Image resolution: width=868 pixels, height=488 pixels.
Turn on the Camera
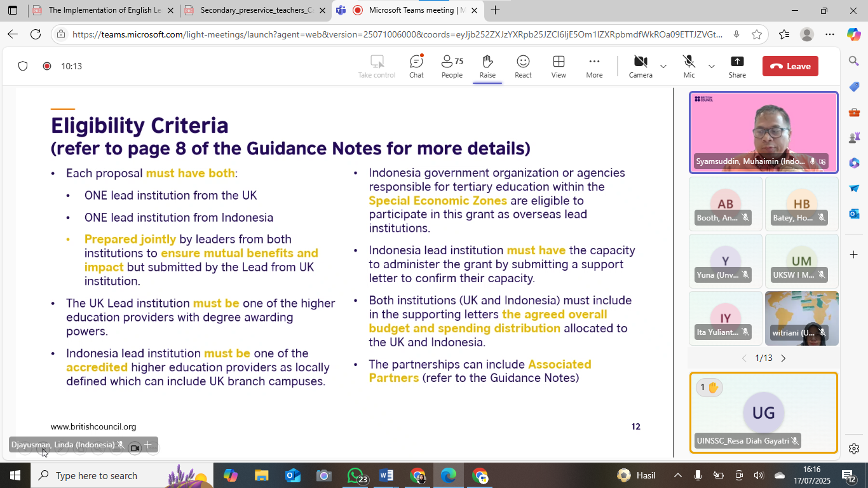click(641, 66)
